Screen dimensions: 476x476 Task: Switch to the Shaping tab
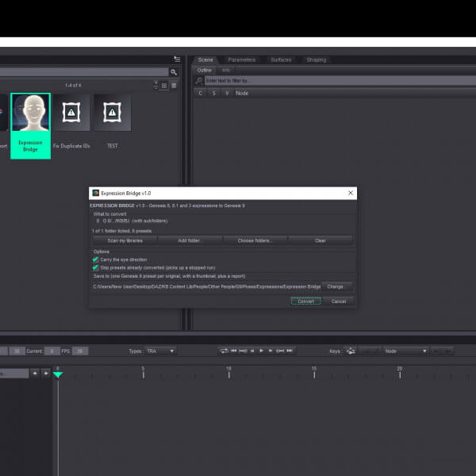[317, 59]
